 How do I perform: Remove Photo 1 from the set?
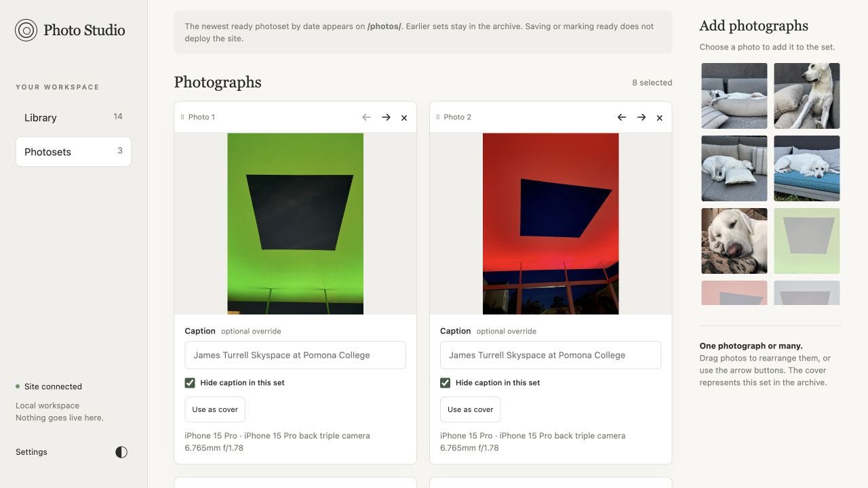point(404,117)
